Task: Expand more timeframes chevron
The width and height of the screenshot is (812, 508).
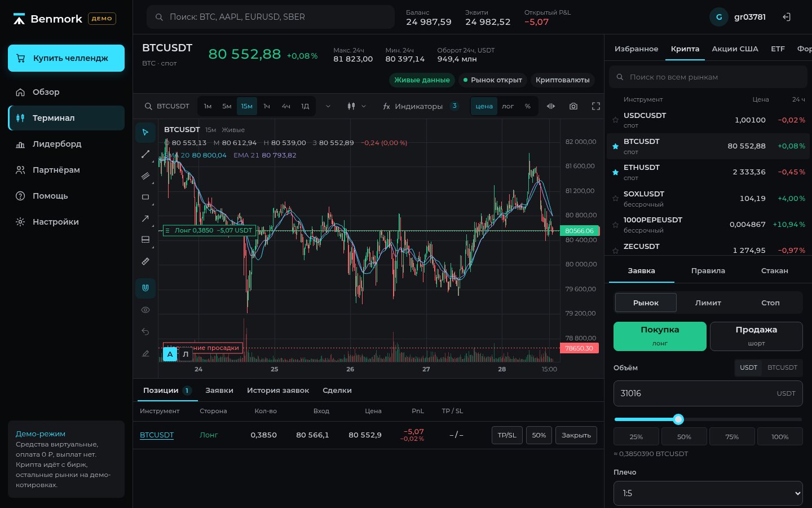Action: (328, 106)
